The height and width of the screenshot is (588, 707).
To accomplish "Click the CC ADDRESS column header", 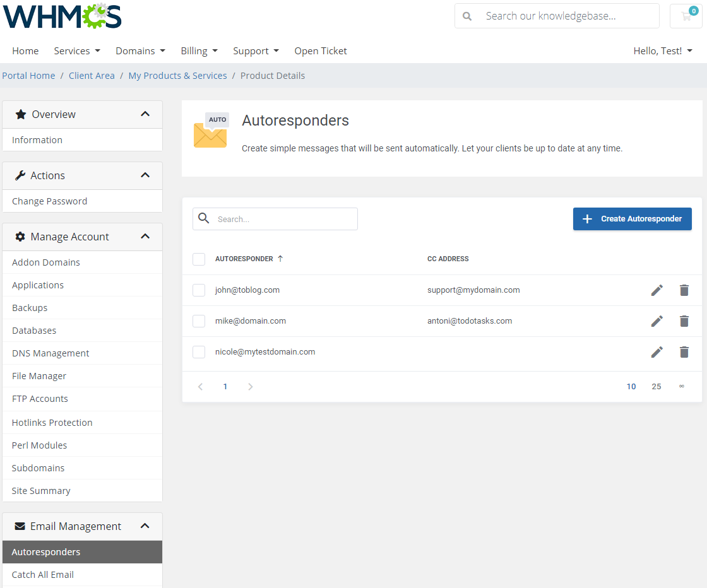I will click(448, 259).
